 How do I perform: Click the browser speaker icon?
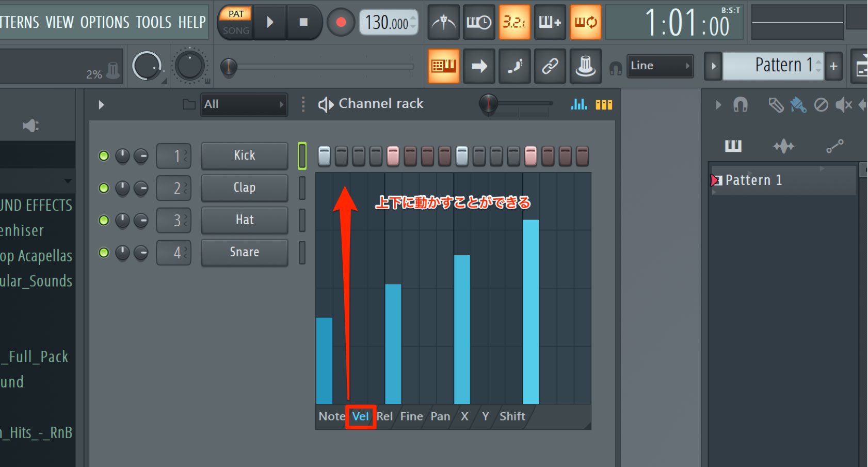coord(30,126)
